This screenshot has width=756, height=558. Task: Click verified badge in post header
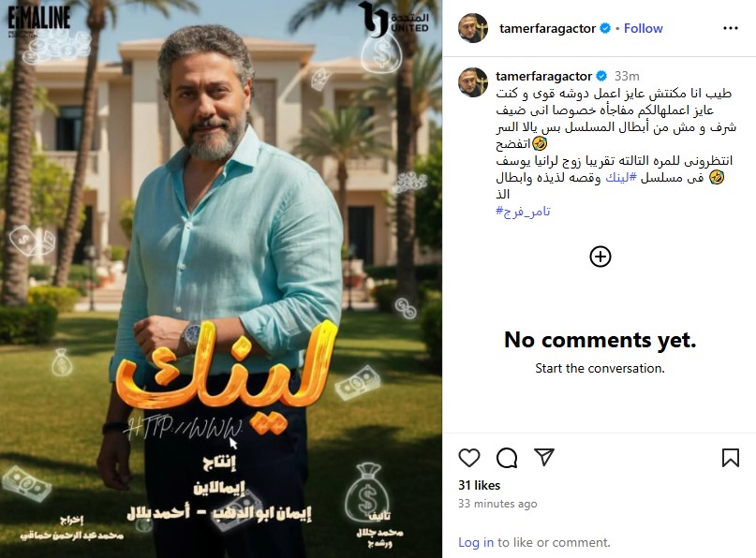[x=604, y=28]
